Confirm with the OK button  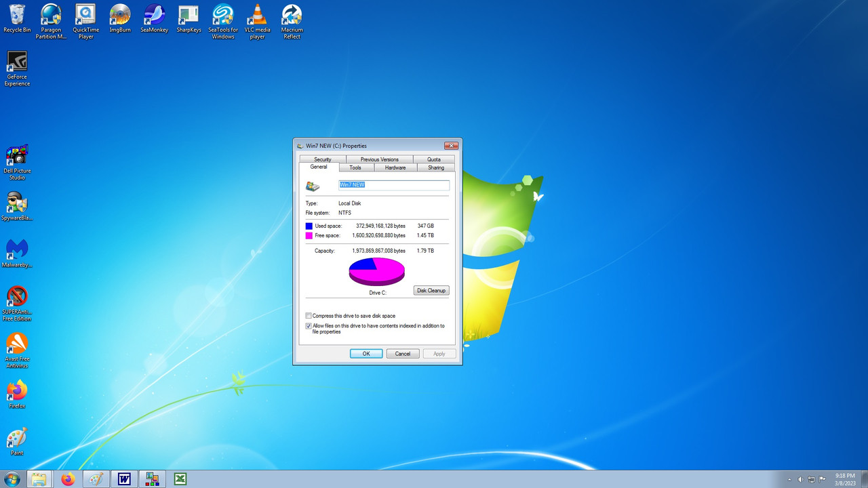tap(366, 354)
